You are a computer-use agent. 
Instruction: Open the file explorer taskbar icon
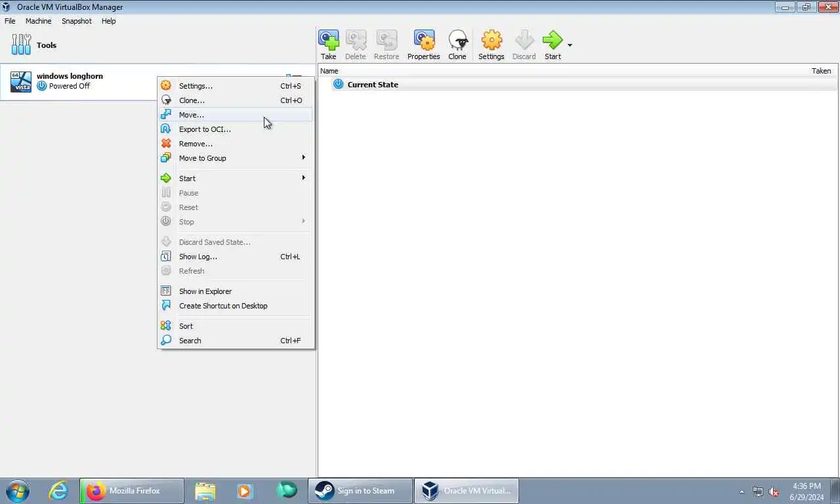(205, 490)
